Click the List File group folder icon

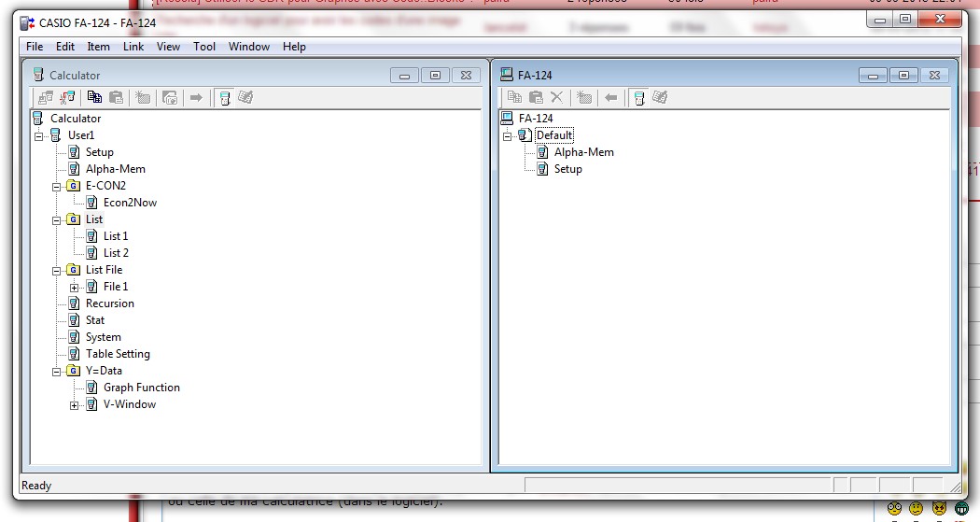[x=74, y=270]
